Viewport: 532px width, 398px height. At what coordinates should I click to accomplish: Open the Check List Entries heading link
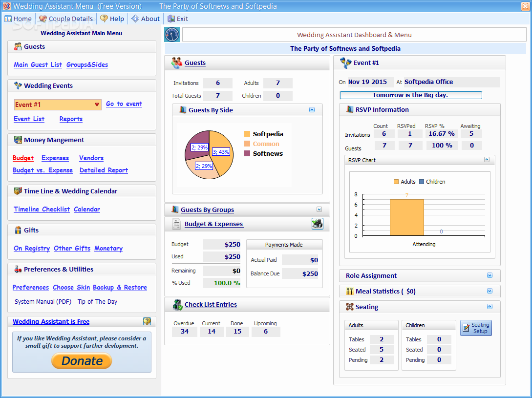point(211,305)
